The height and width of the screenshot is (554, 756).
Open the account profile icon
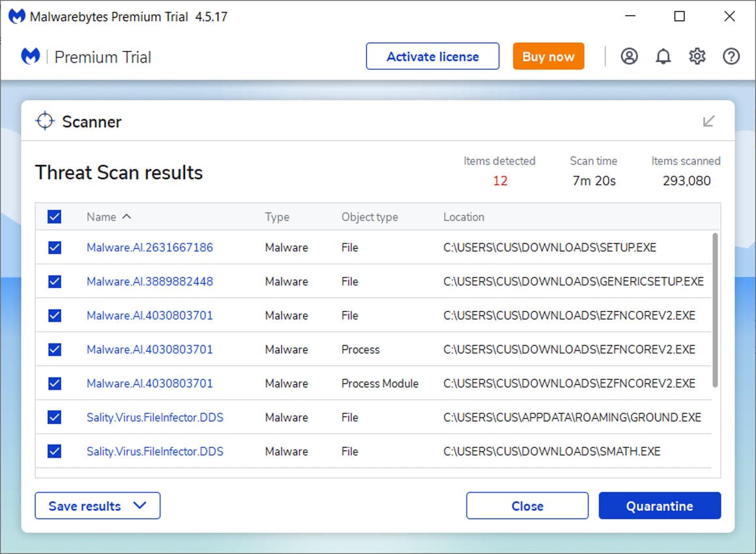(629, 56)
